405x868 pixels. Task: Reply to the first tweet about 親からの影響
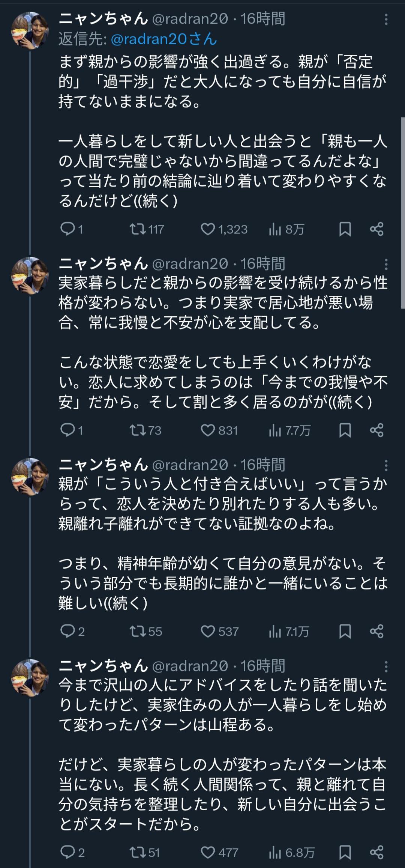[68, 229]
